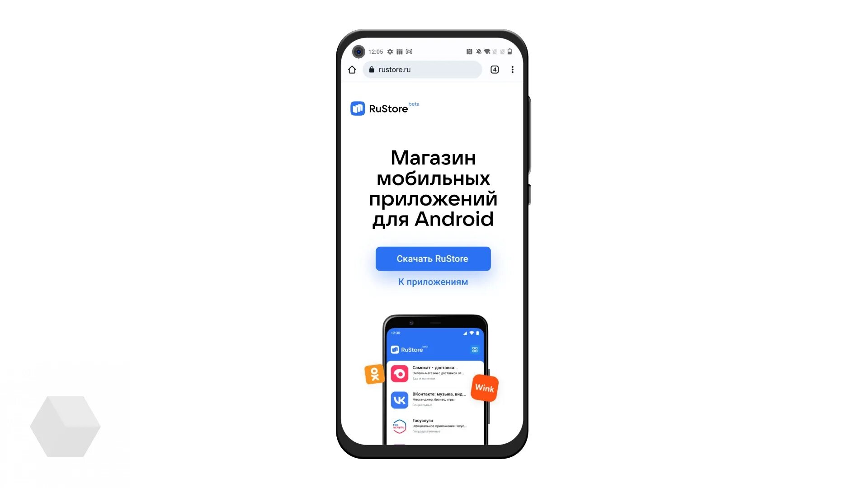
Task: Click the lock/security icon in address bar
Action: 372,69
